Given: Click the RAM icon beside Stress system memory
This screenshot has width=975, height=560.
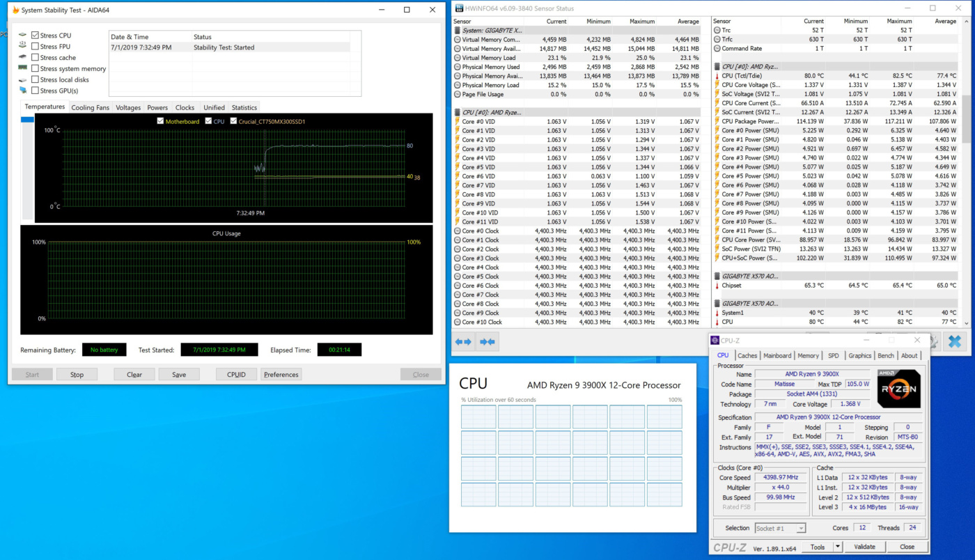Looking at the screenshot, I should pos(22,68).
